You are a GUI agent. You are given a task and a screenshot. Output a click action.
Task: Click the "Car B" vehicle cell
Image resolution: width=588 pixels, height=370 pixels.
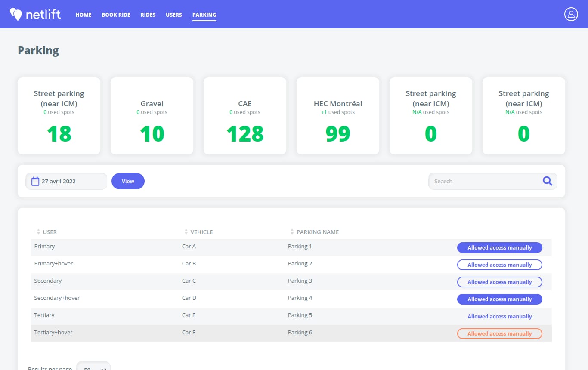tap(189, 263)
